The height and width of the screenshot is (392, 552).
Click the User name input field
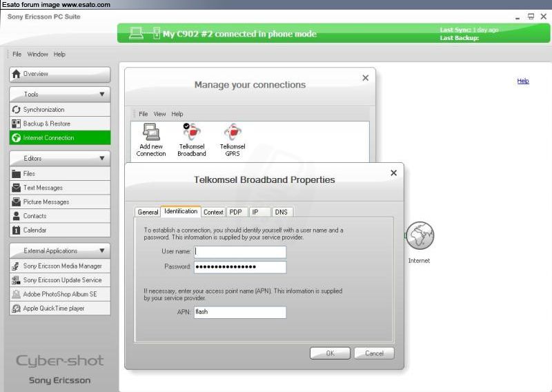(240, 252)
